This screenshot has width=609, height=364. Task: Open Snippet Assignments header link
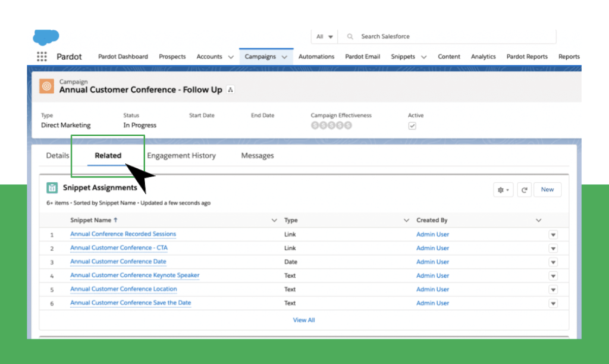tap(100, 187)
